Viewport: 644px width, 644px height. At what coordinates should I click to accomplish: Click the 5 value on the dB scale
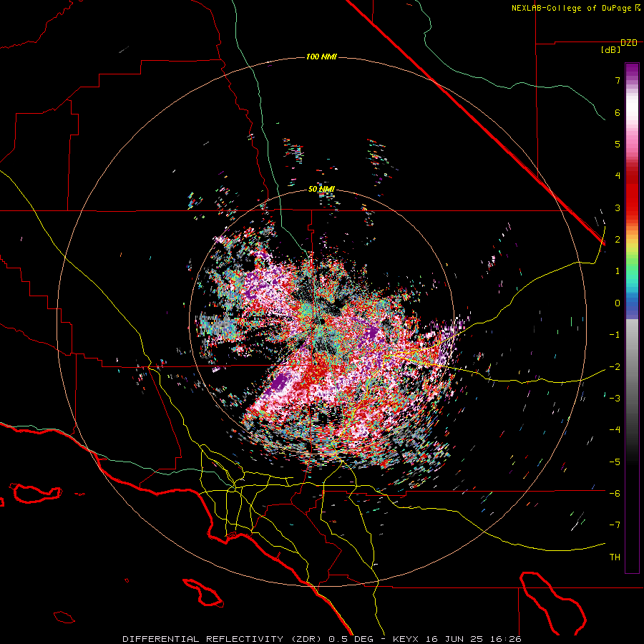[618, 144]
